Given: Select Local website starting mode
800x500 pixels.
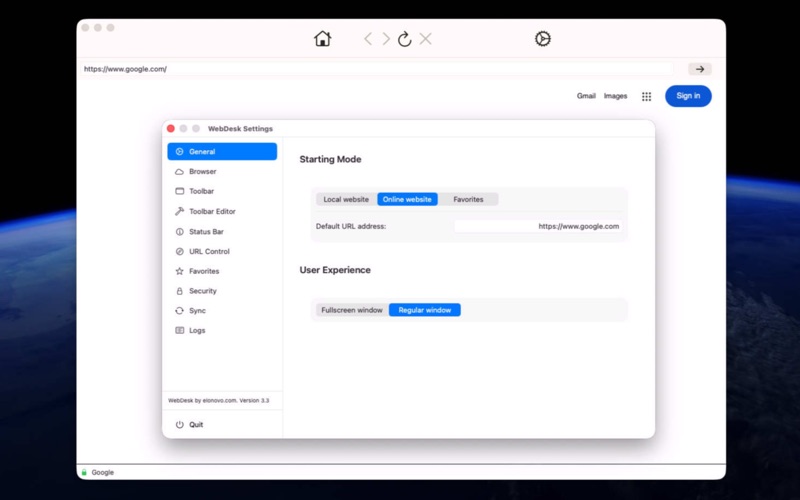Looking at the screenshot, I should [x=346, y=199].
